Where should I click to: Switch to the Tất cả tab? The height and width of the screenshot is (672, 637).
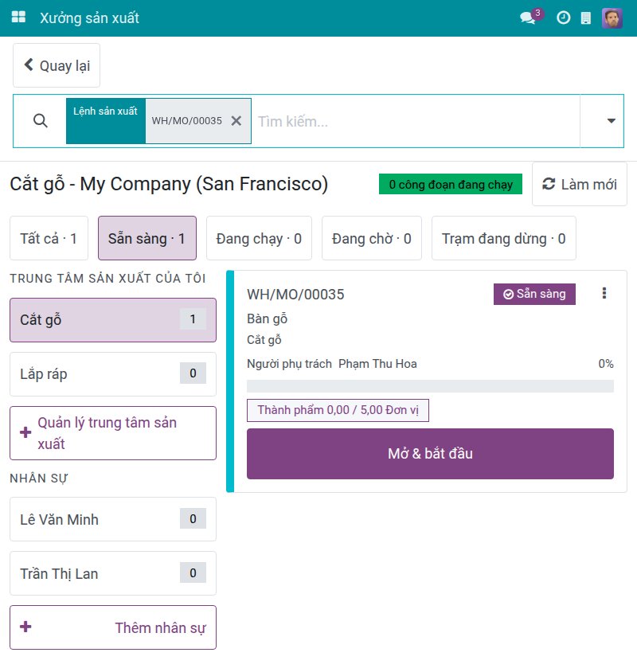coord(49,238)
